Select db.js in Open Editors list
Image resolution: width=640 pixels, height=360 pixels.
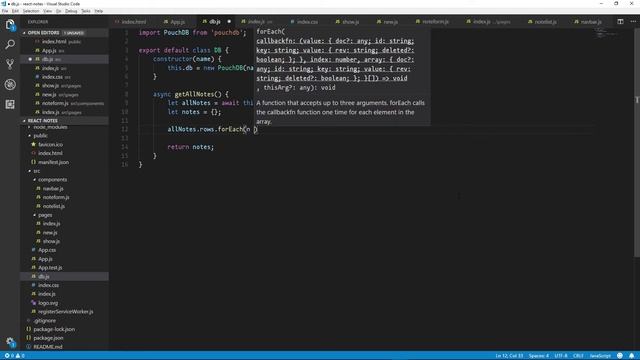tap(64, 60)
